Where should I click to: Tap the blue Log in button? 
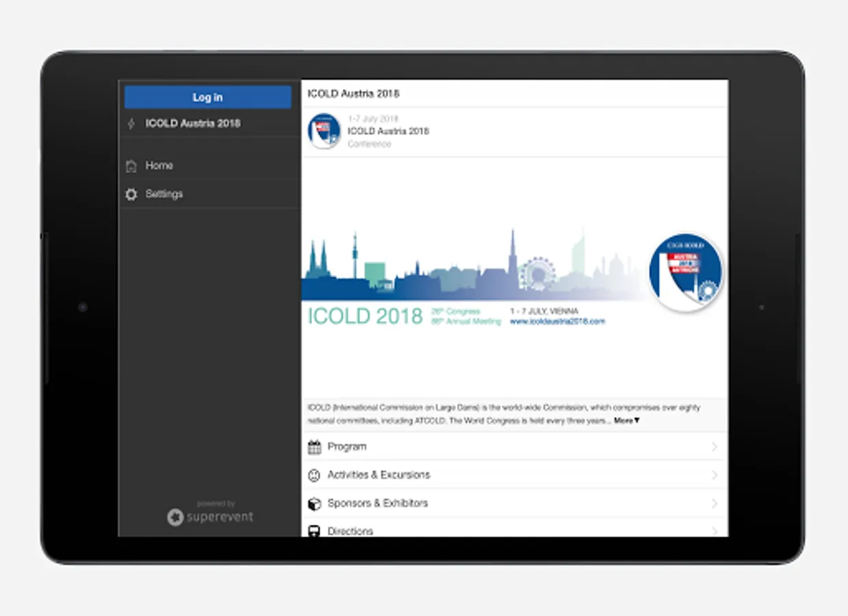[x=207, y=97]
